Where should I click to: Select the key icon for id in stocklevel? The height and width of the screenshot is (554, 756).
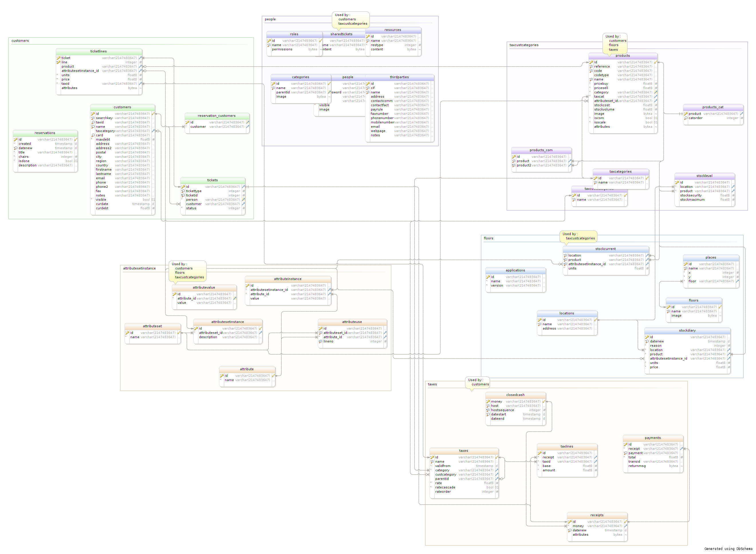click(x=677, y=182)
